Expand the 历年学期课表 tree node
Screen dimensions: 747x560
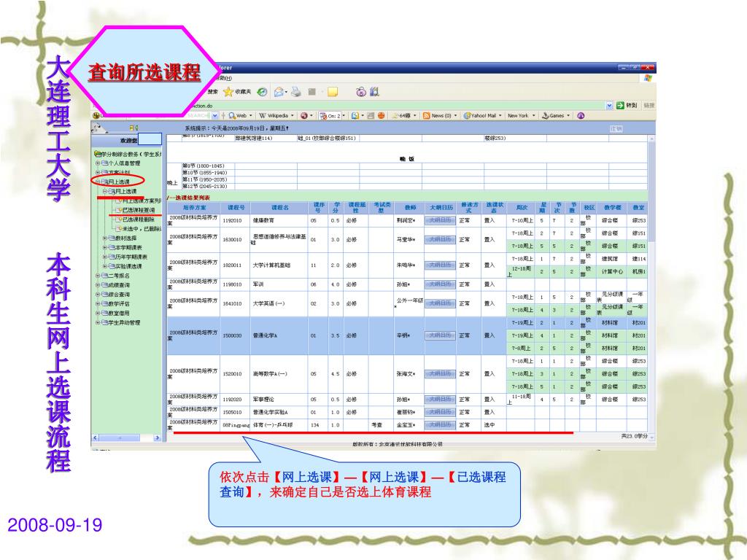point(105,257)
